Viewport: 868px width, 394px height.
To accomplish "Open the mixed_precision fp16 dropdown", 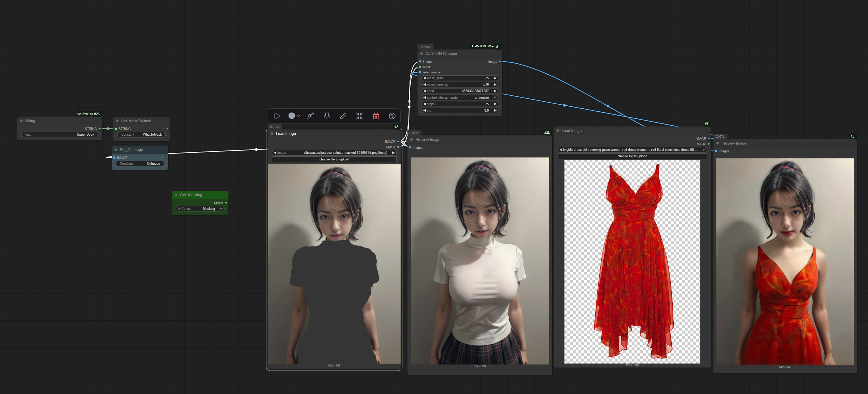I will 460,85.
